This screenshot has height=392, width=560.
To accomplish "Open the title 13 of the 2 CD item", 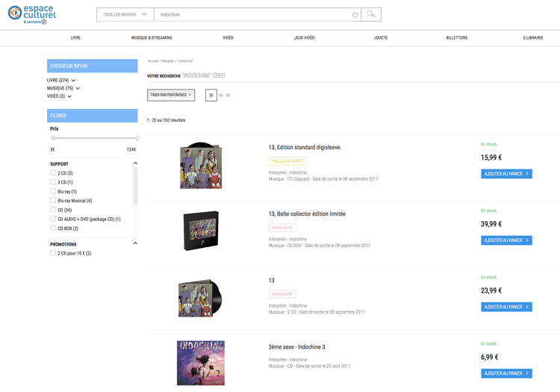I will 272,281.
